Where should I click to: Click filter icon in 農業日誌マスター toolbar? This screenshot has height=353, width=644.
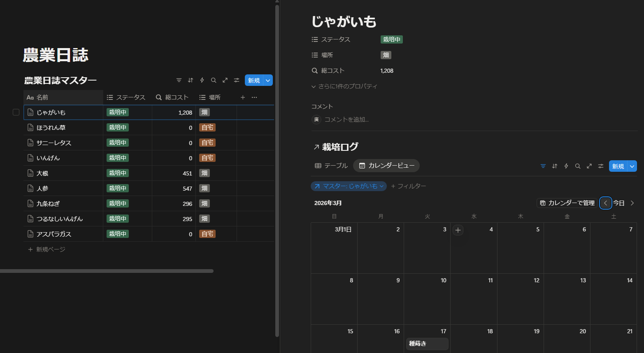tap(179, 81)
